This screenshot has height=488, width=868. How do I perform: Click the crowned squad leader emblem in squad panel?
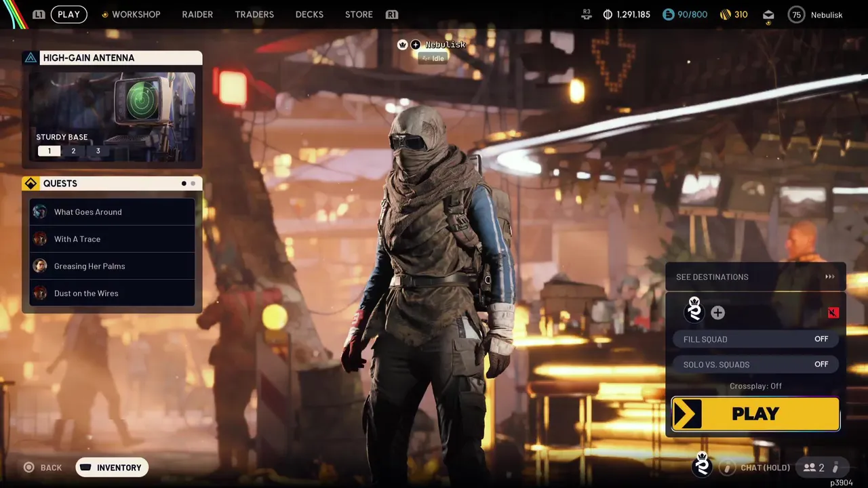[694, 310]
